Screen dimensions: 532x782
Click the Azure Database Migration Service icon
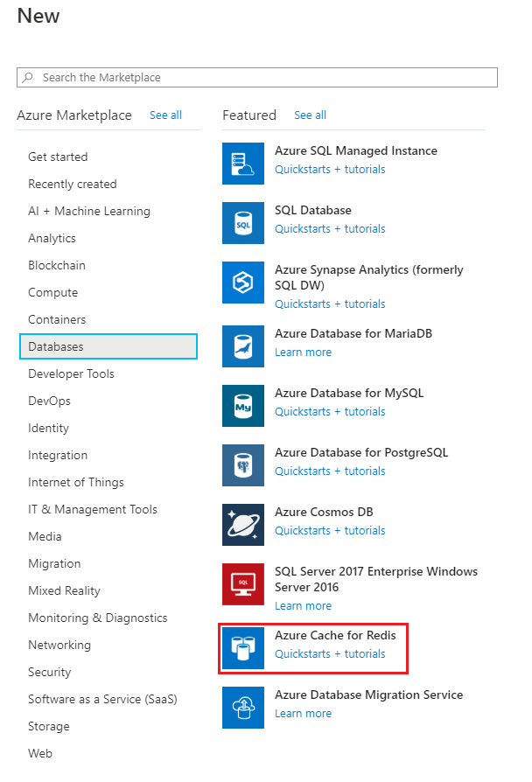243,708
